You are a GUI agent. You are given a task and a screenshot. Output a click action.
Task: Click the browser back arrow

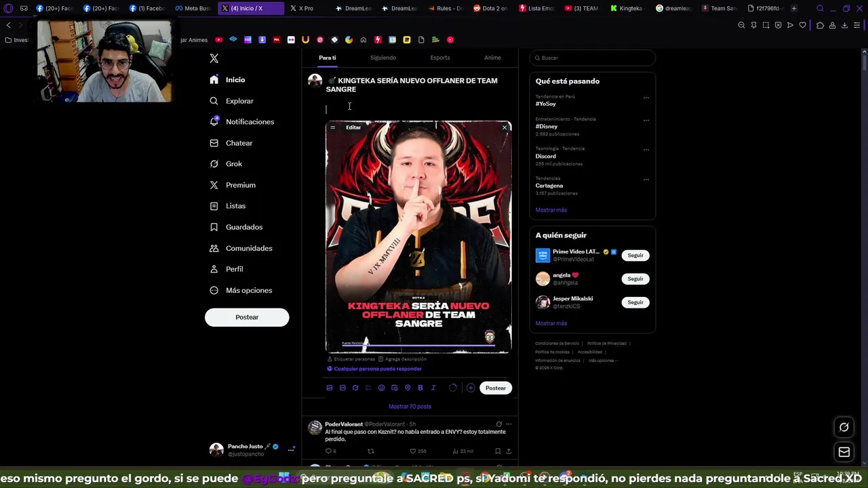click(8, 25)
